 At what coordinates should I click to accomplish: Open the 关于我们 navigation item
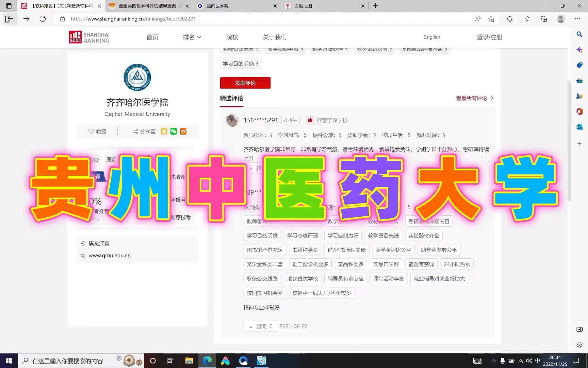pos(275,37)
